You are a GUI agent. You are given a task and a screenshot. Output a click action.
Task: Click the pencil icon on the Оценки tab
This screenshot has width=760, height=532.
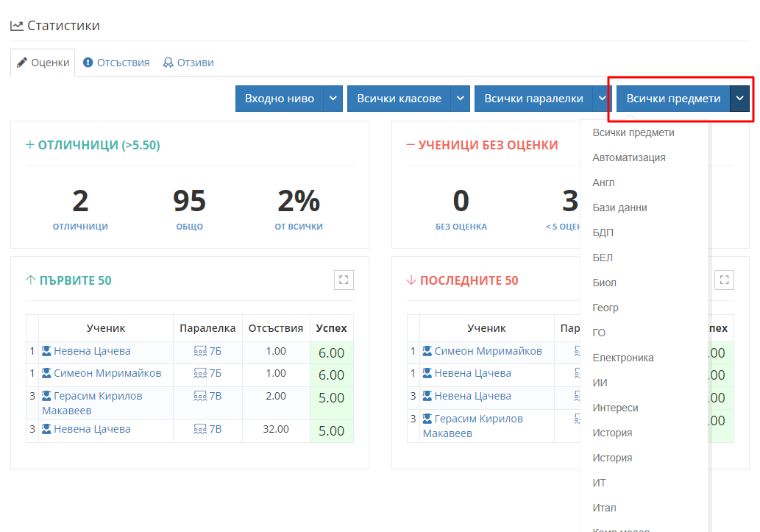[x=22, y=63]
